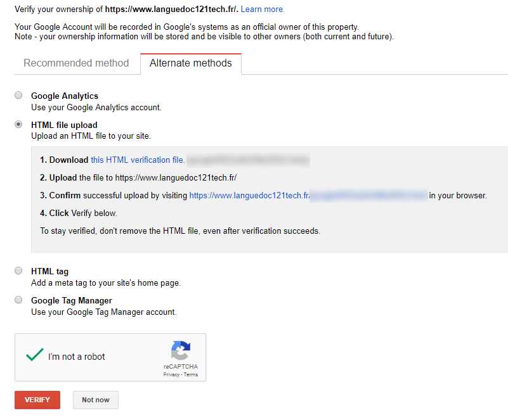The image size is (508, 420).
Task: Select the Google Analytics radio button
Action: coord(18,96)
